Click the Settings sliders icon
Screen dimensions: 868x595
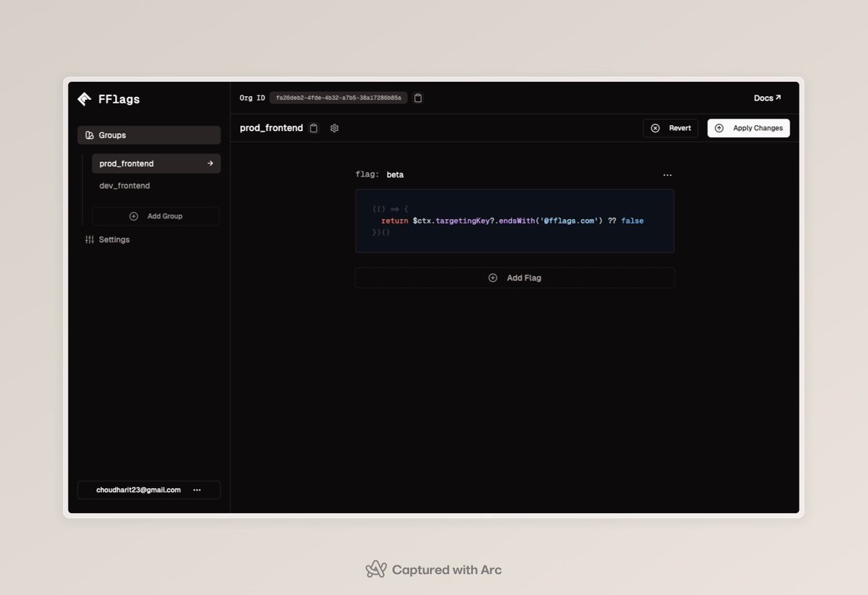(x=91, y=239)
